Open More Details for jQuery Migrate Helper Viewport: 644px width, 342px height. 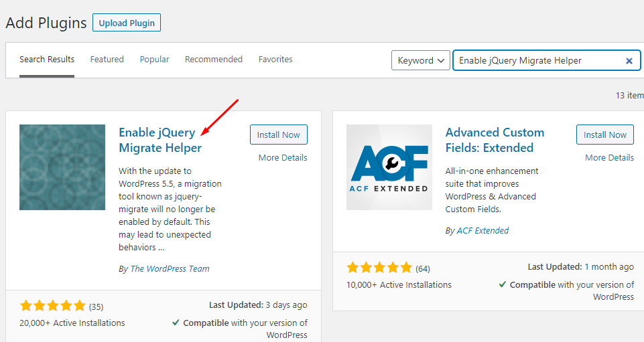[x=283, y=157]
